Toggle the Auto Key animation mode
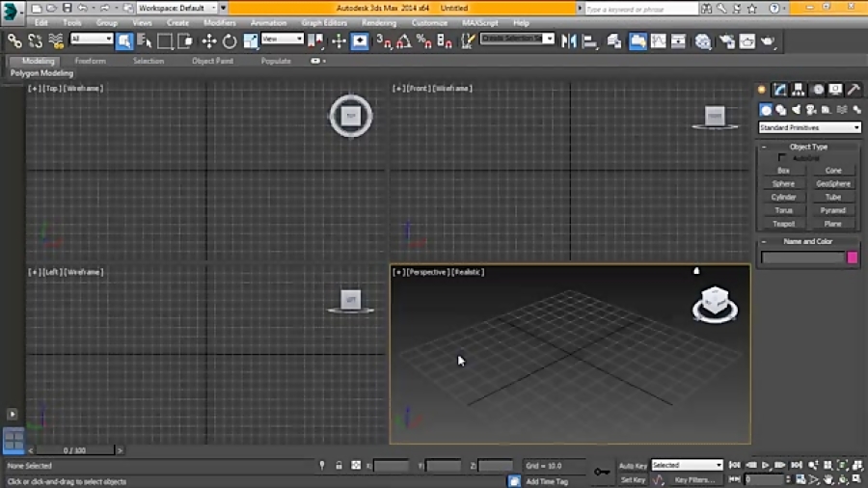The width and height of the screenshot is (868, 488). pos(633,465)
